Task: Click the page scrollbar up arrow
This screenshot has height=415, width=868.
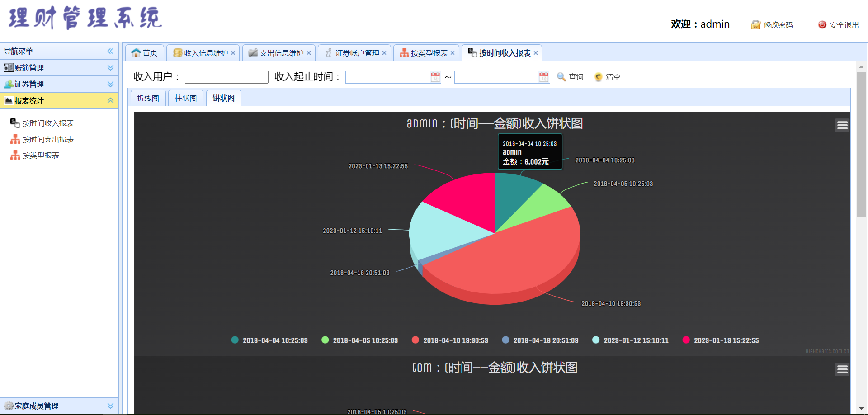Action: point(861,67)
